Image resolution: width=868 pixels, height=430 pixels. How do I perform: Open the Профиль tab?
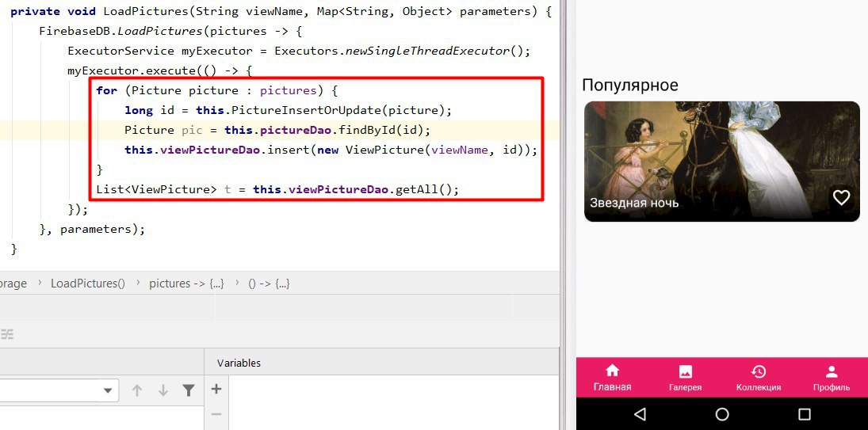832,378
